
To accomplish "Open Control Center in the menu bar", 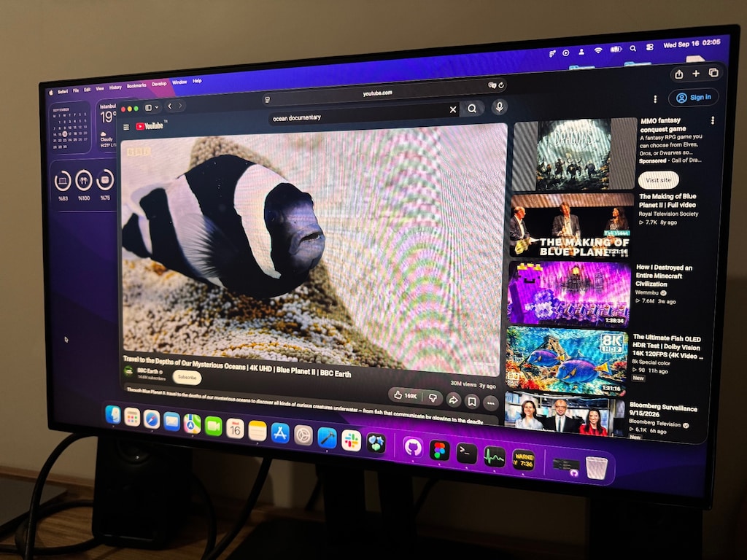I will [x=650, y=47].
